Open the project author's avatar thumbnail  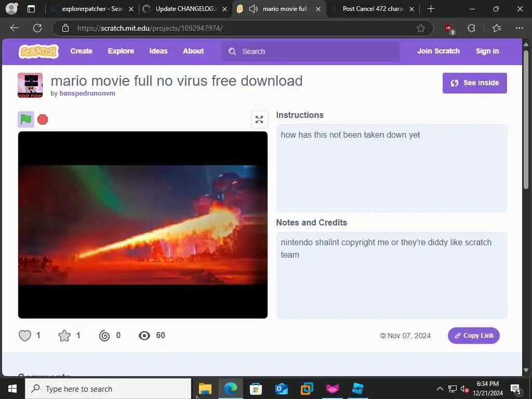point(30,85)
